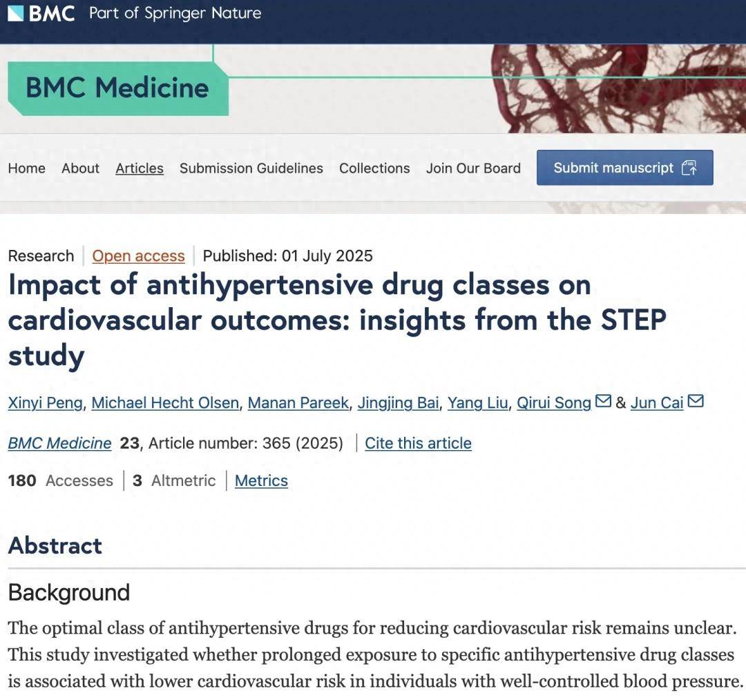Click author Jingjing Bai's name
Image resolution: width=746 pixels, height=700 pixels.
tap(398, 402)
